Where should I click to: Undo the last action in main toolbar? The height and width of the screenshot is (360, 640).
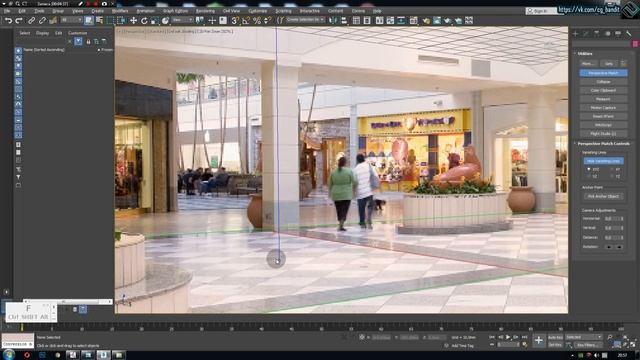pyautogui.click(x=8, y=20)
